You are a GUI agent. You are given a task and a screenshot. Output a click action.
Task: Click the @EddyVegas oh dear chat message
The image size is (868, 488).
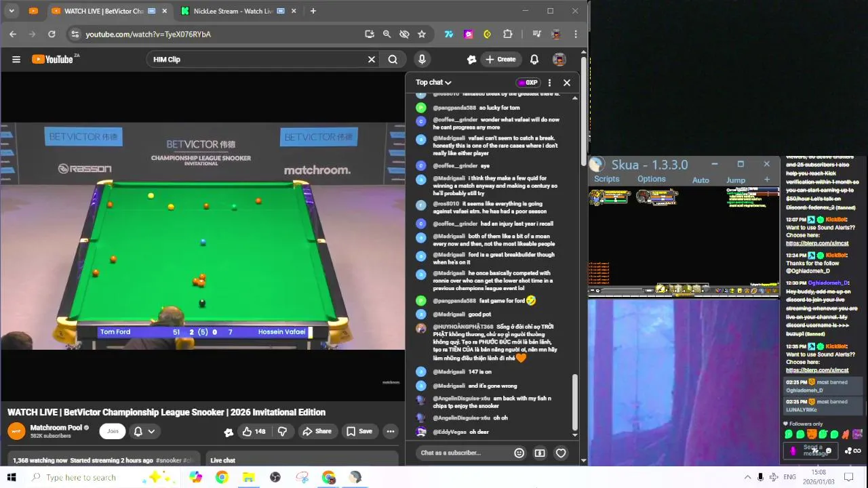point(460,432)
